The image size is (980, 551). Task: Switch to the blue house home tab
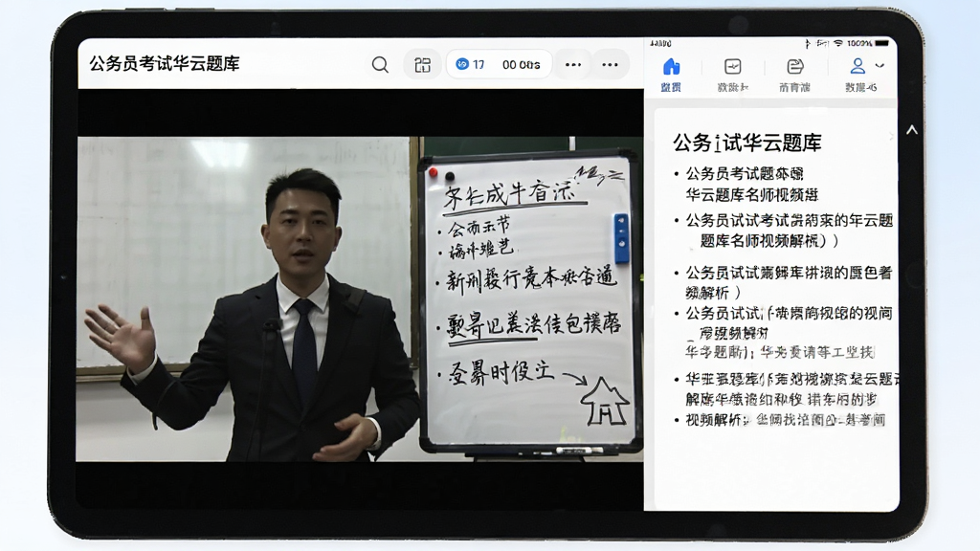pos(671,75)
